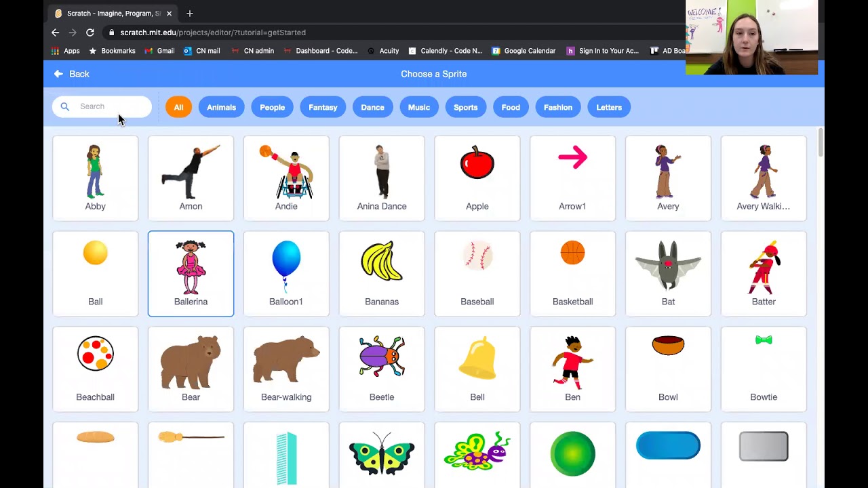Select the Ballerina sprite
The image size is (868, 488).
point(191,274)
